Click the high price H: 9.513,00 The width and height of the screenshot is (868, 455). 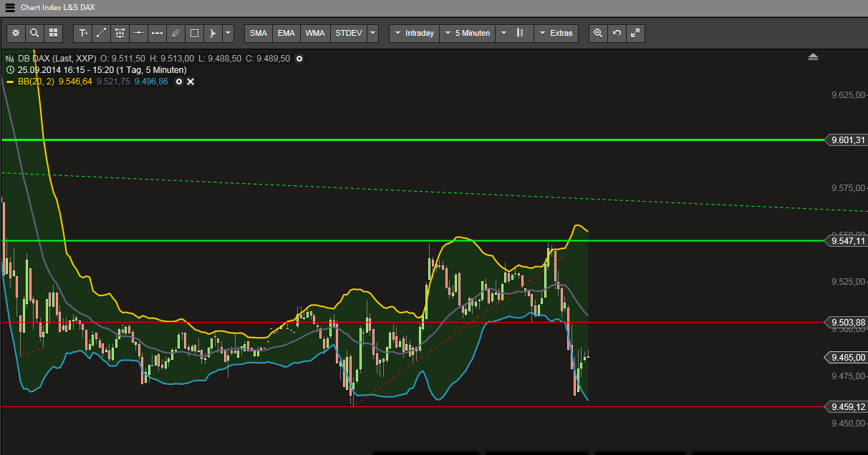pyautogui.click(x=172, y=59)
